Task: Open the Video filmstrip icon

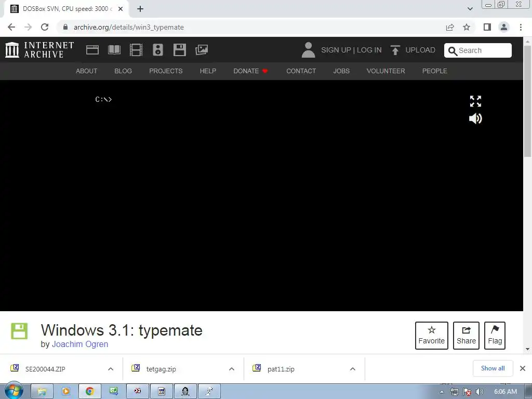Action: (136, 50)
